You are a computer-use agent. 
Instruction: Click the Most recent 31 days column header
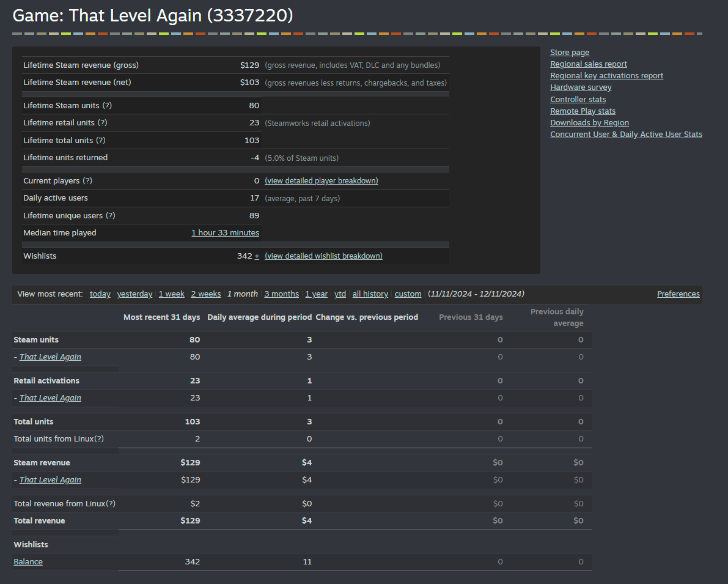tap(161, 317)
